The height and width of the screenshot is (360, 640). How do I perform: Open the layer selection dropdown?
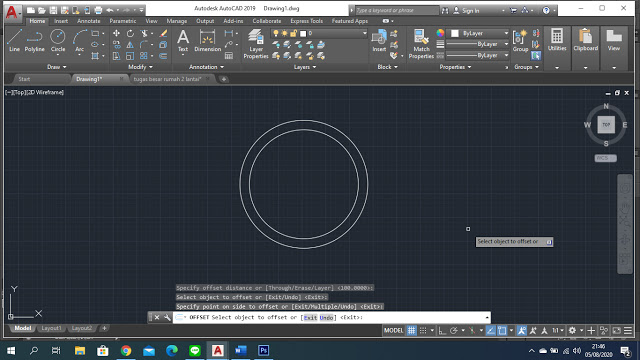(364, 33)
